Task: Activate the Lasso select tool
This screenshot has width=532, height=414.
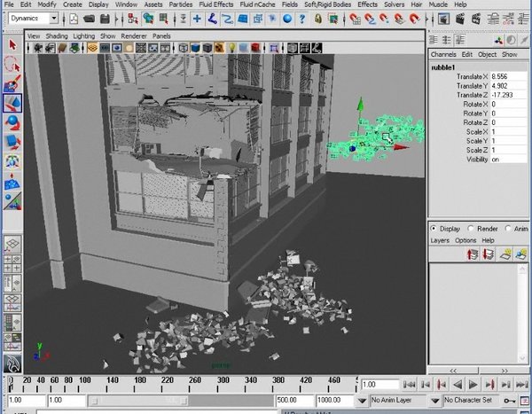Action: pyautogui.click(x=12, y=64)
